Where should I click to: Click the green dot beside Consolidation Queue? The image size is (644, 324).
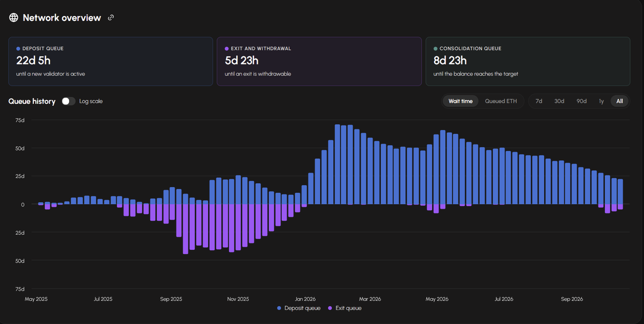click(436, 49)
